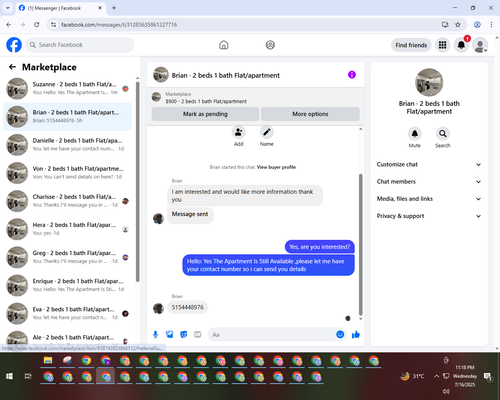Show hidden system tray icons

(436, 376)
